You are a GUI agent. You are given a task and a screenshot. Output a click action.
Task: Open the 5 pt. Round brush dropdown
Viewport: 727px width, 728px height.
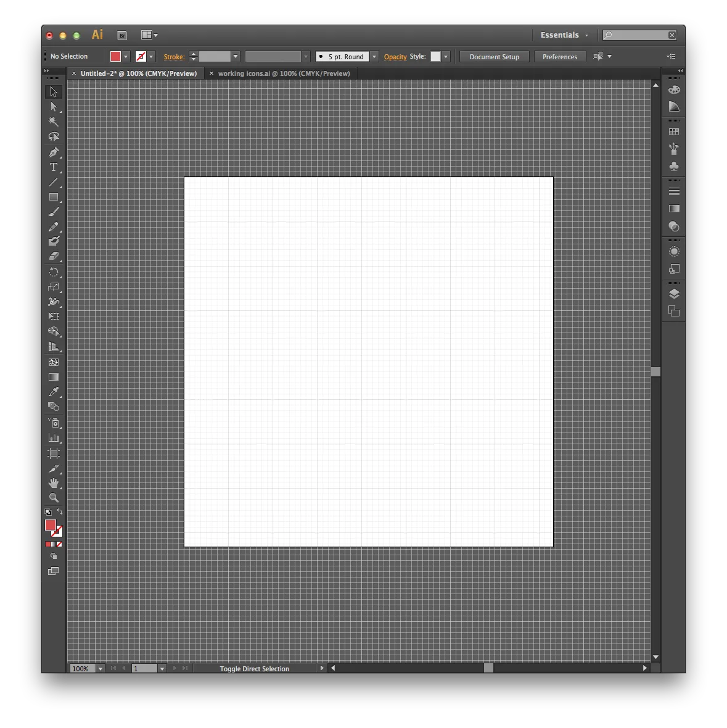(x=374, y=57)
